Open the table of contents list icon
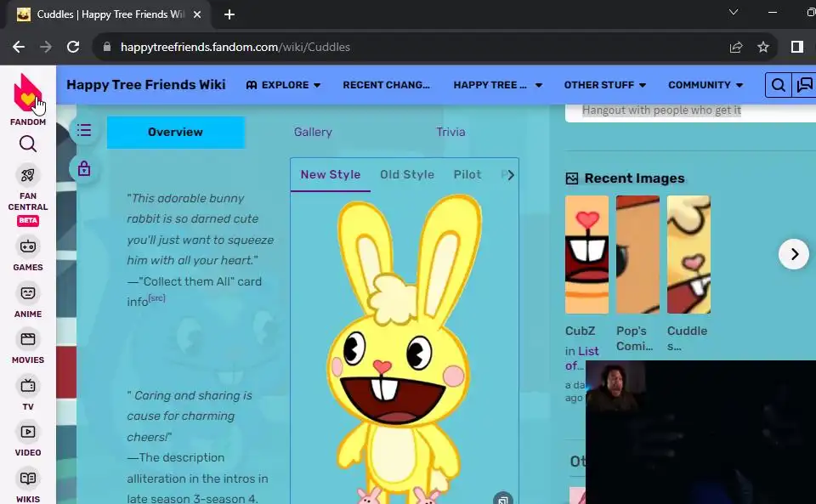This screenshot has height=504, width=816. (x=84, y=130)
